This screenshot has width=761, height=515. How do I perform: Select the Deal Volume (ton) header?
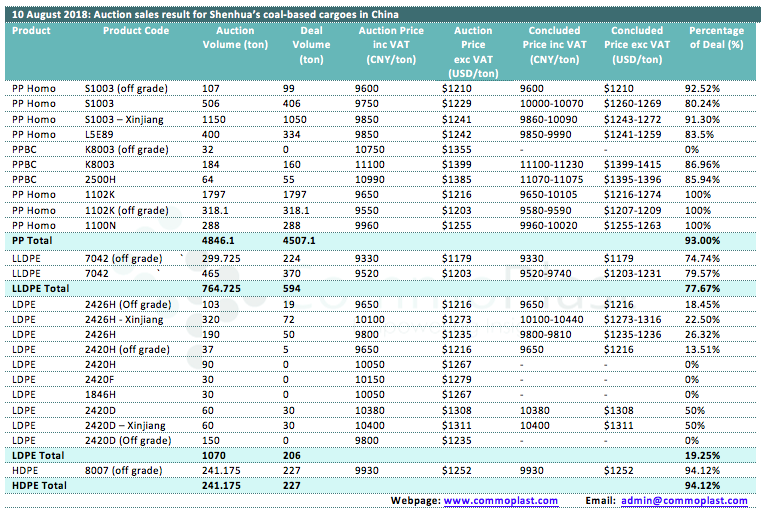click(x=312, y=45)
